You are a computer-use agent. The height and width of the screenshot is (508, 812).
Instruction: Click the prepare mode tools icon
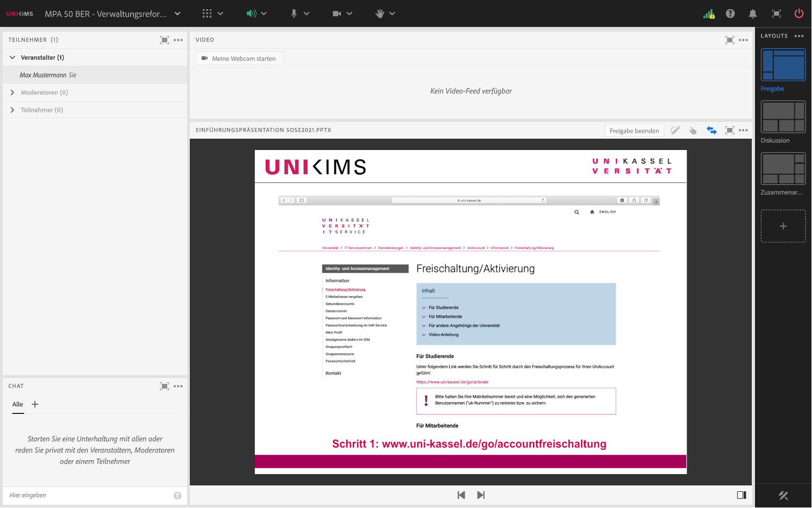(x=783, y=496)
